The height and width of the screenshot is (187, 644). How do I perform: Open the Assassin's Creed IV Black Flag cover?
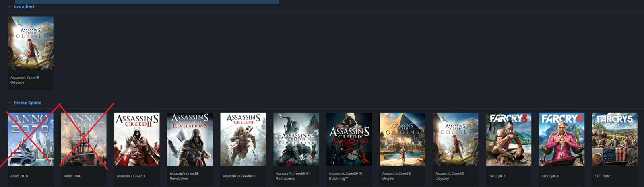[x=349, y=139]
